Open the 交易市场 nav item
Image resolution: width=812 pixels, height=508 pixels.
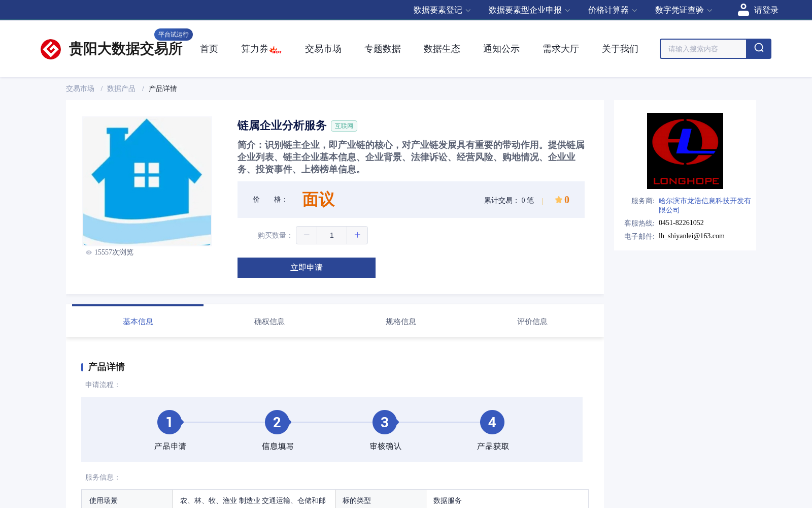pyautogui.click(x=323, y=49)
